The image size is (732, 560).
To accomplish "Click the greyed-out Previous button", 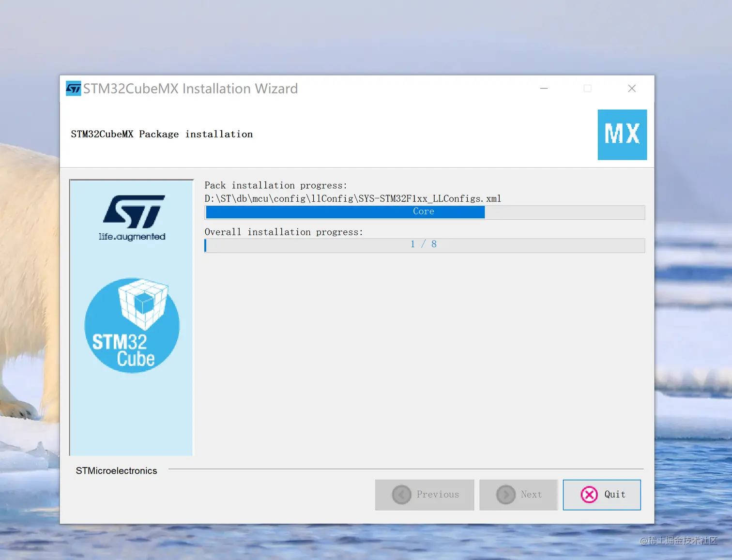I will 425,495.
